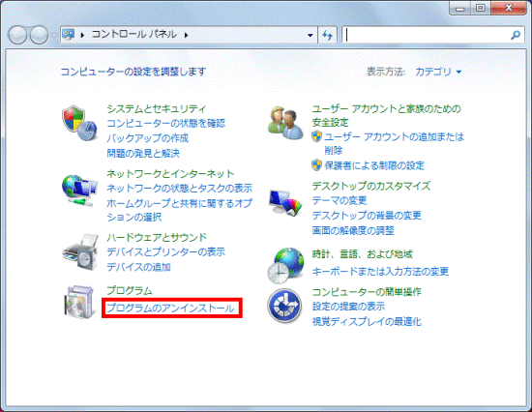The width and height of the screenshot is (532, 412).
Task: Click デバイスの追加 link
Action: click(138, 267)
